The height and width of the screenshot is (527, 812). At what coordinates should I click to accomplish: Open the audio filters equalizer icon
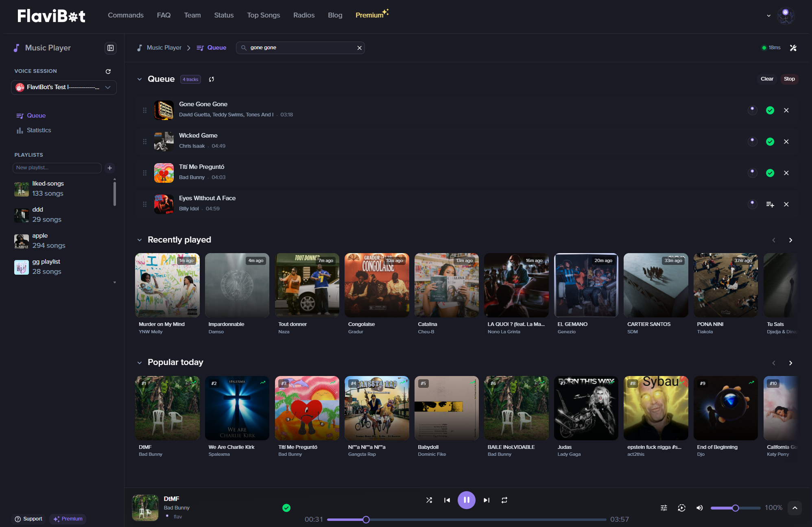point(664,508)
